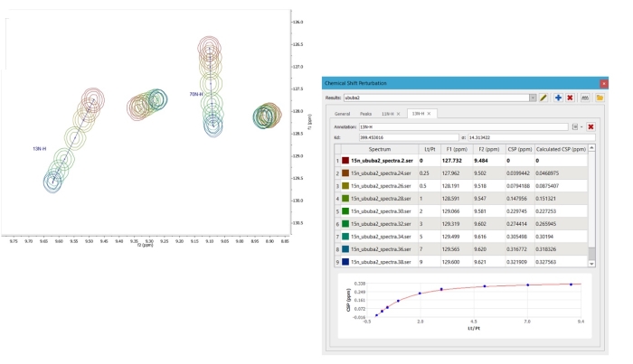Click the Calculated CSP (ppm) column header
This screenshot has width=633, height=364.
pyautogui.click(x=561, y=148)
